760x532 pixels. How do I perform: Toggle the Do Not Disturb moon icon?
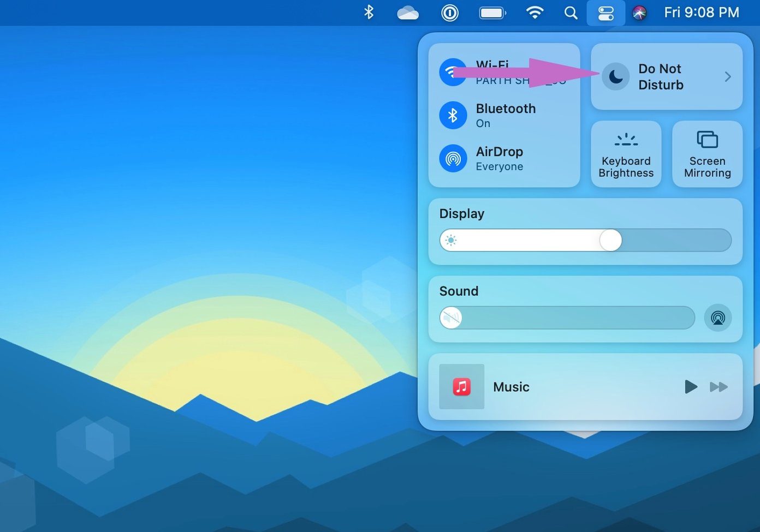(615, 76)
